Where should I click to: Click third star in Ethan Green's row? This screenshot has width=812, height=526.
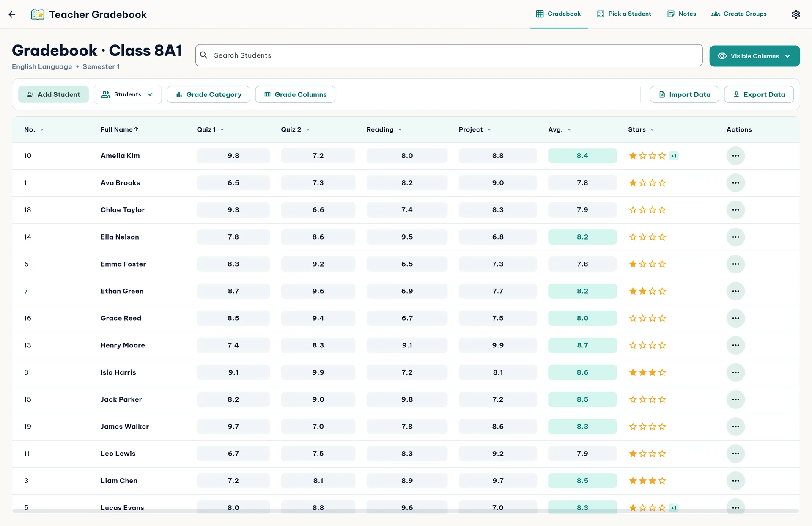pyautogui.click(x=653, y=291)
